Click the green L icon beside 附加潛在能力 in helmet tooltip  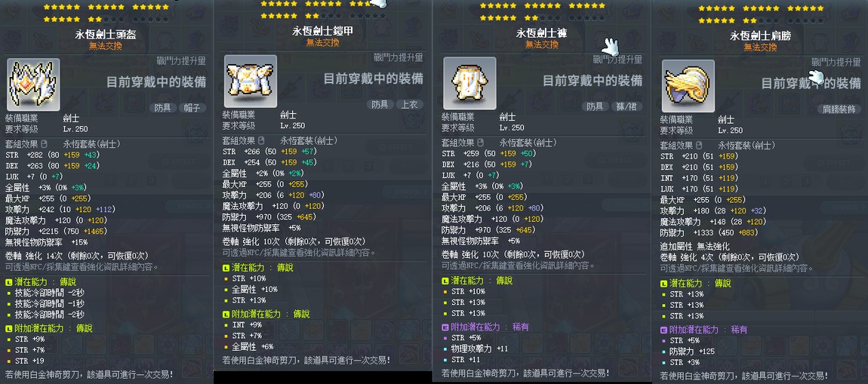(x=8, y=329)
